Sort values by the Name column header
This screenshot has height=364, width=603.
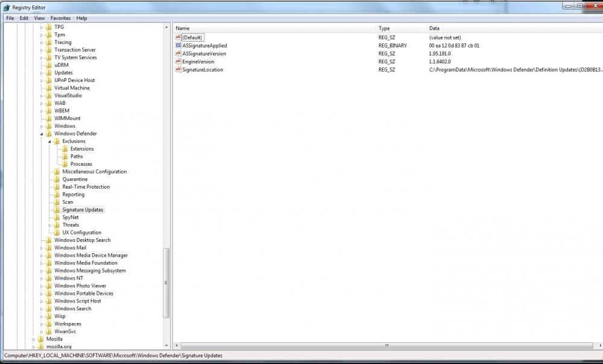pyautogui.click(x=274, y=28)
